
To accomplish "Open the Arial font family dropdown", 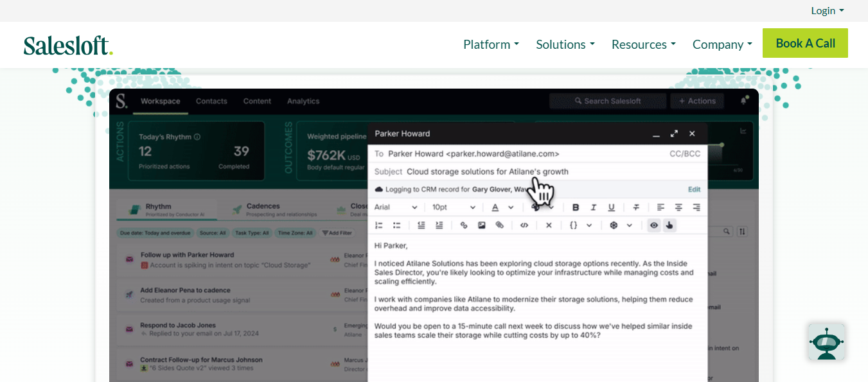I will pyautogui.click(x=396, y=207).
